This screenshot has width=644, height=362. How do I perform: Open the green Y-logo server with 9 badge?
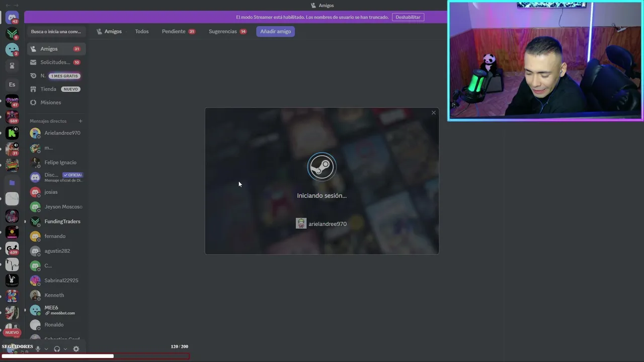[x=12, y=34]
